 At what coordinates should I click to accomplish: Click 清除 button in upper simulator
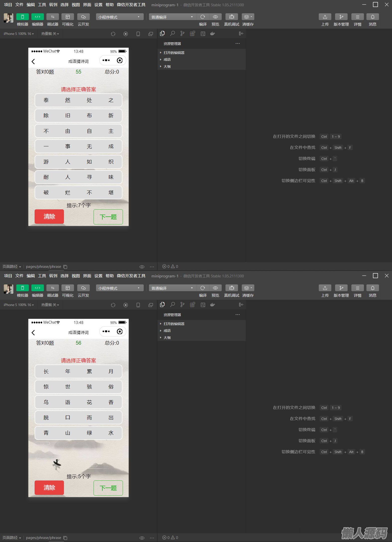pyautogui.click(x=49, y=217)
